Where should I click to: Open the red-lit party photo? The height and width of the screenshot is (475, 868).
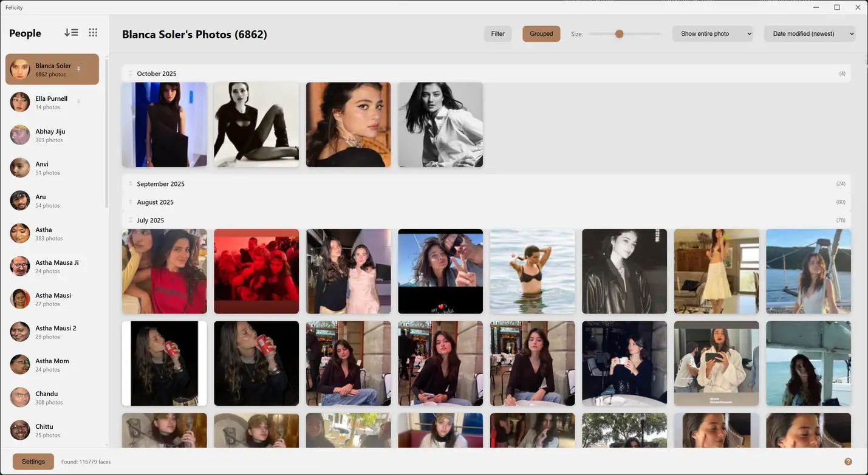(x=256, y=272)
